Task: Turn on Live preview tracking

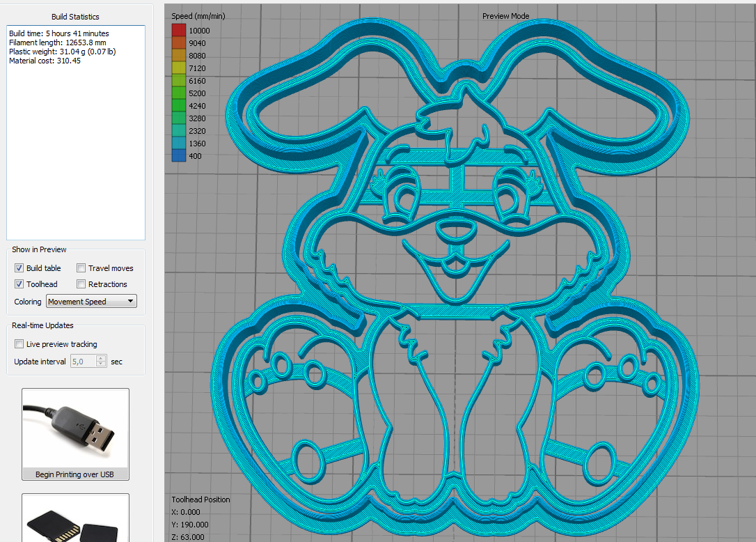Action: point(19,344)
